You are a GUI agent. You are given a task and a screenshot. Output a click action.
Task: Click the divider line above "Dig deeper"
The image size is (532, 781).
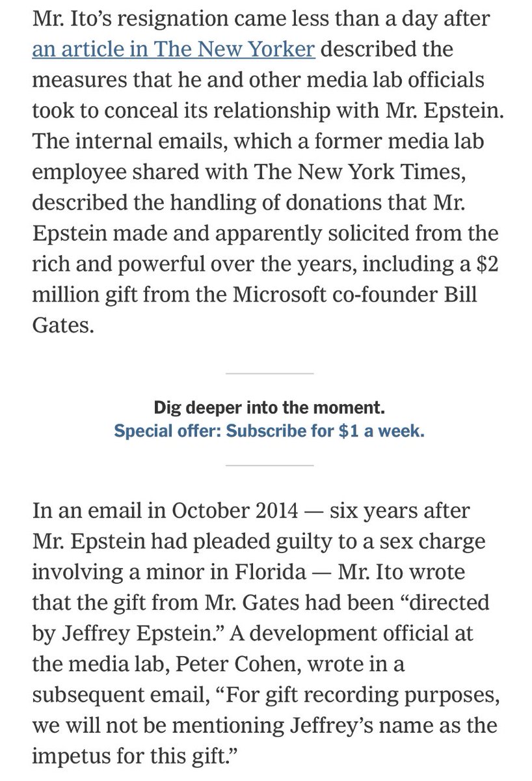coord(269,374)
